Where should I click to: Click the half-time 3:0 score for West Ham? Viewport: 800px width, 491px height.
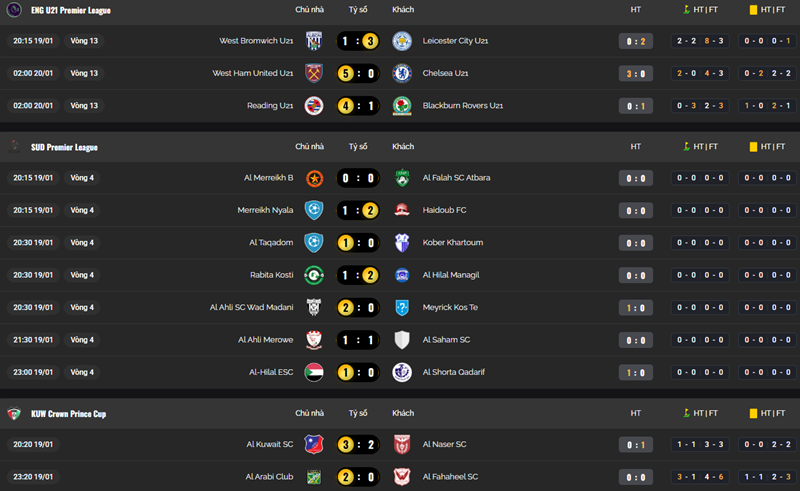pyautogui.click(x=635, y=73)
